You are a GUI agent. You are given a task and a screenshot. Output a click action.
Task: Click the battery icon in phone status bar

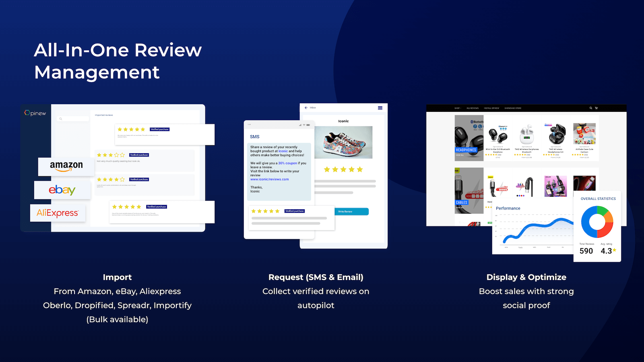(308, 125)
